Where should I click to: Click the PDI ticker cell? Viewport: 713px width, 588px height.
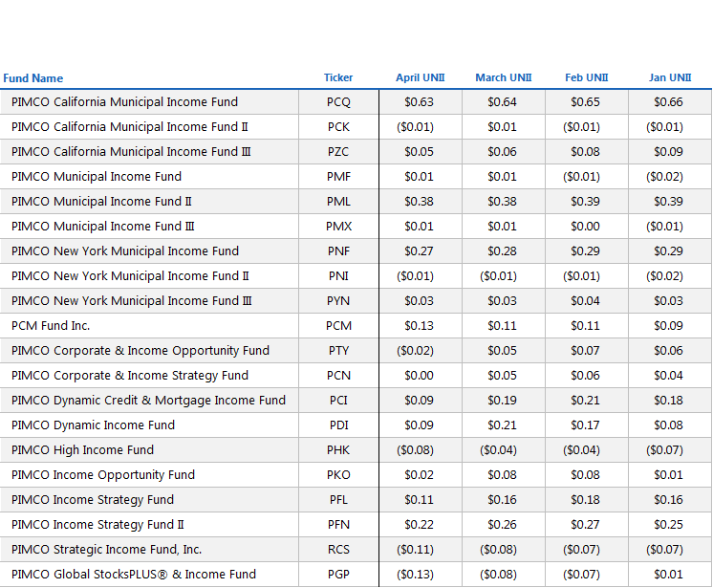338,425
